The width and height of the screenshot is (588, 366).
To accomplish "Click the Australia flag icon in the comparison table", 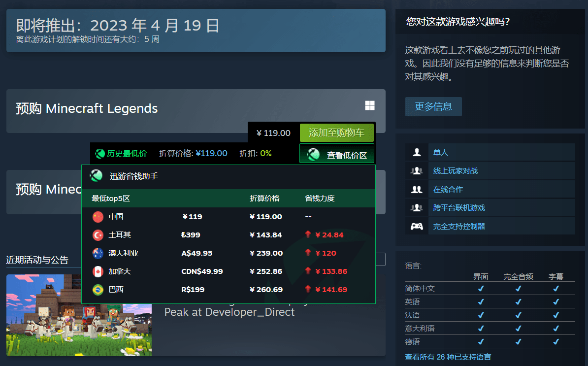I will 98,253.
